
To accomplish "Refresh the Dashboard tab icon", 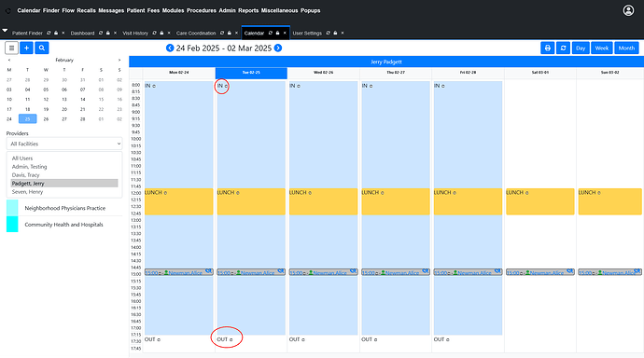I will tap(101, 33).
